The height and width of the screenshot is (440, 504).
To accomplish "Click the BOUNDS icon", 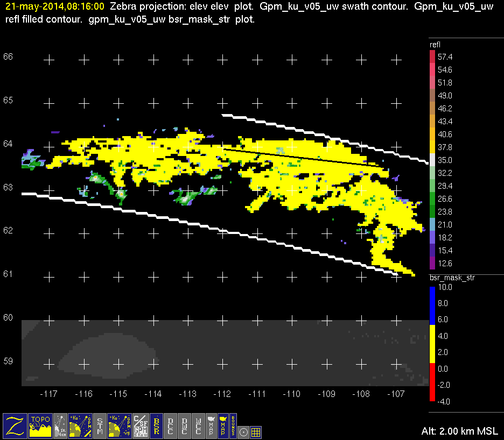I will (x=233, y=425).
